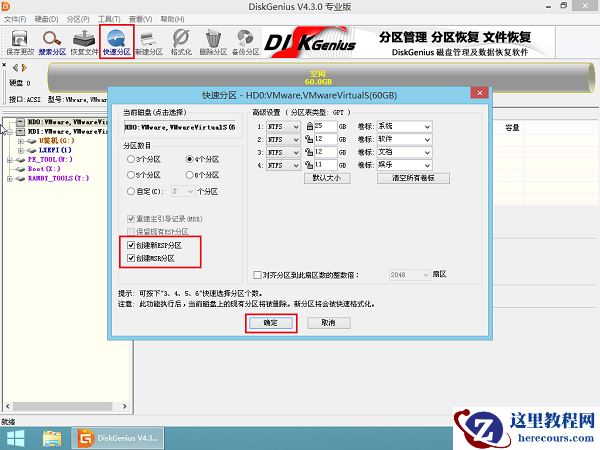Click the previous disk arrow icon

[15, 68]
